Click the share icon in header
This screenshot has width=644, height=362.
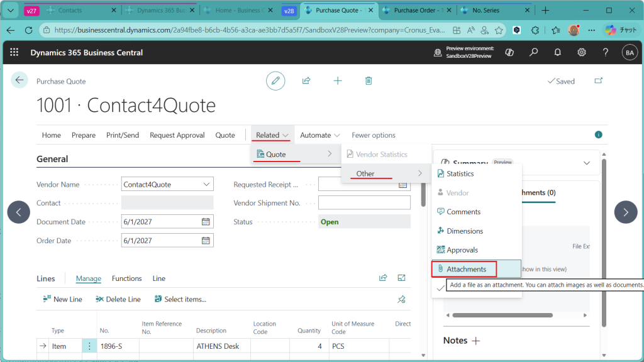pos(306,80)
